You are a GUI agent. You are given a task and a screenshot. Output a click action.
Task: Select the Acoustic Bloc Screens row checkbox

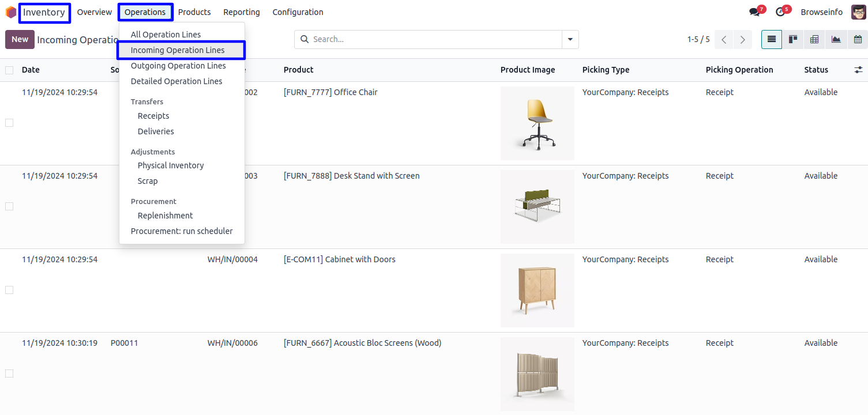point(9,373)
